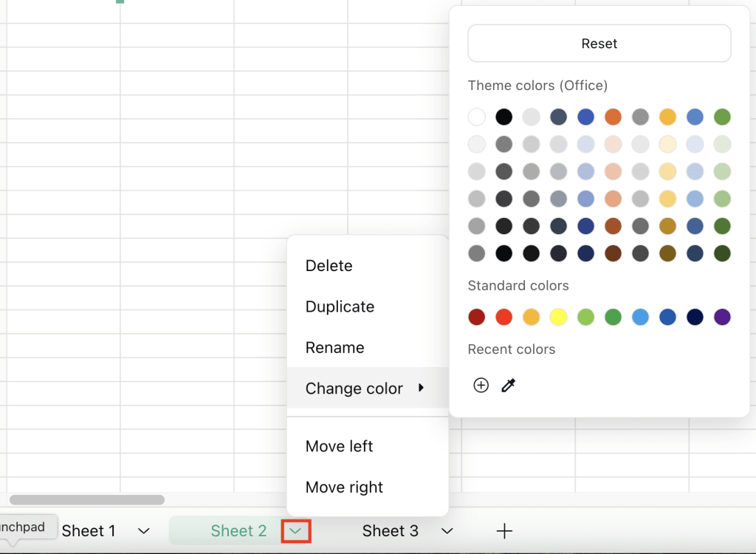Choose Duplicate from the sheet menu
Image resolution: width=756 pixels, height=554 pixels.
(x=340, y=307)
